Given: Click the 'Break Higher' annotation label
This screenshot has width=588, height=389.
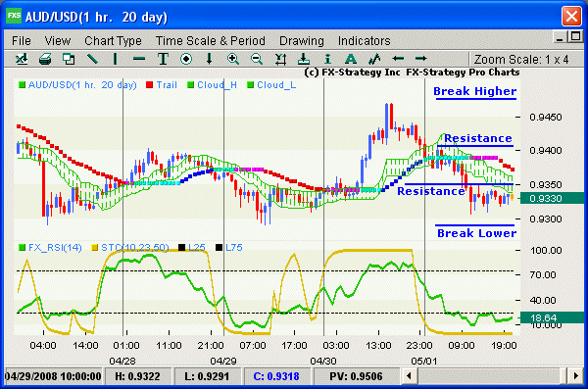Looking at the screenshot, I should pos(474,91).
